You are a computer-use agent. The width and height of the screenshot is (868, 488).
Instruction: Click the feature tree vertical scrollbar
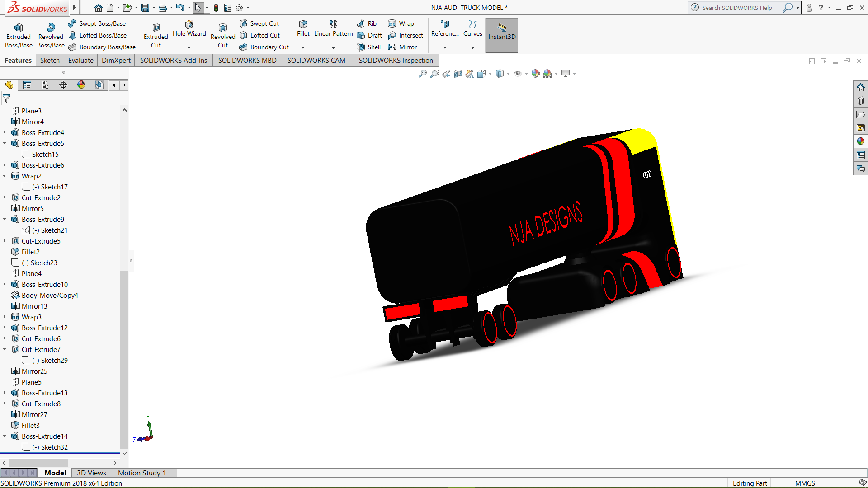pos(124,360)
